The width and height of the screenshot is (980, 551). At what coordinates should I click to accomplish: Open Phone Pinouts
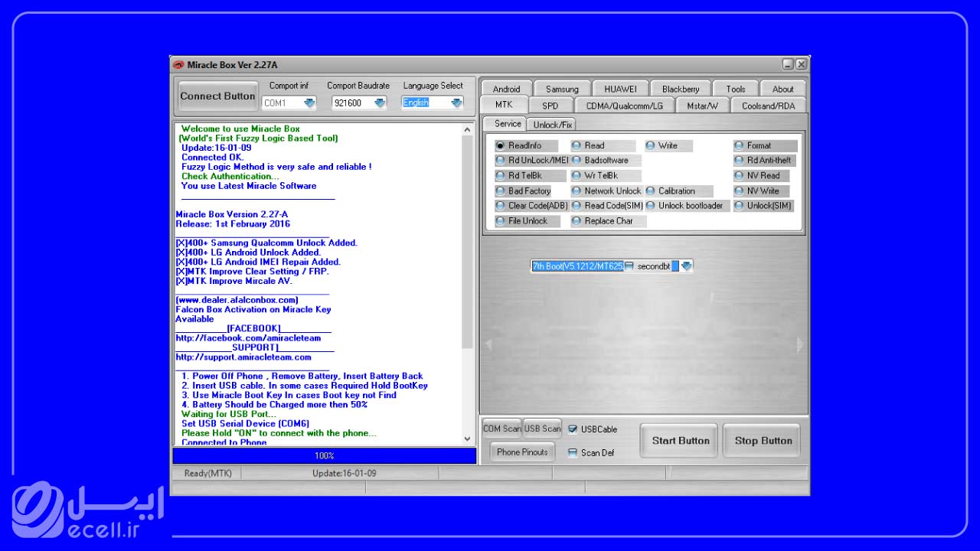click(x=522, y=452)
